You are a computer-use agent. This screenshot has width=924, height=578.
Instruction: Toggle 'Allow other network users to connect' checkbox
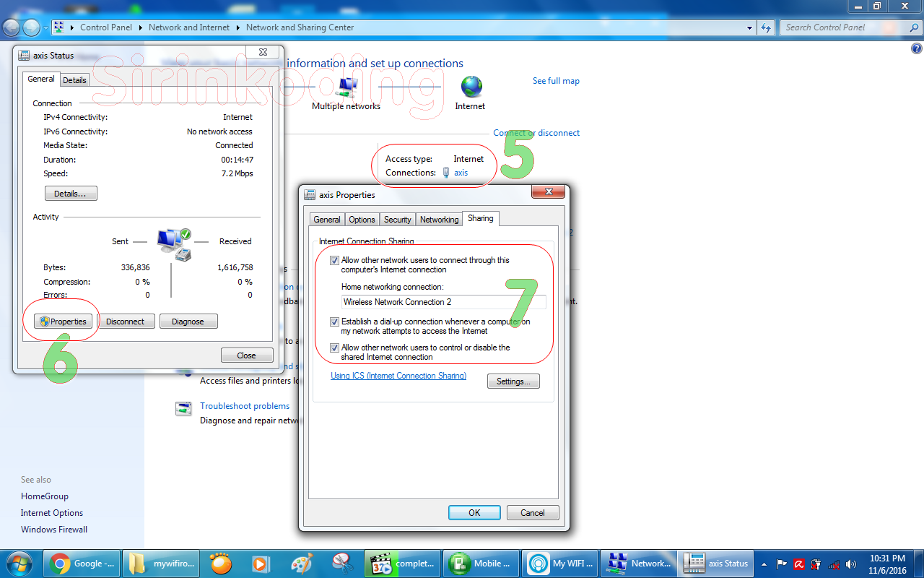click(x=334, y=261)
